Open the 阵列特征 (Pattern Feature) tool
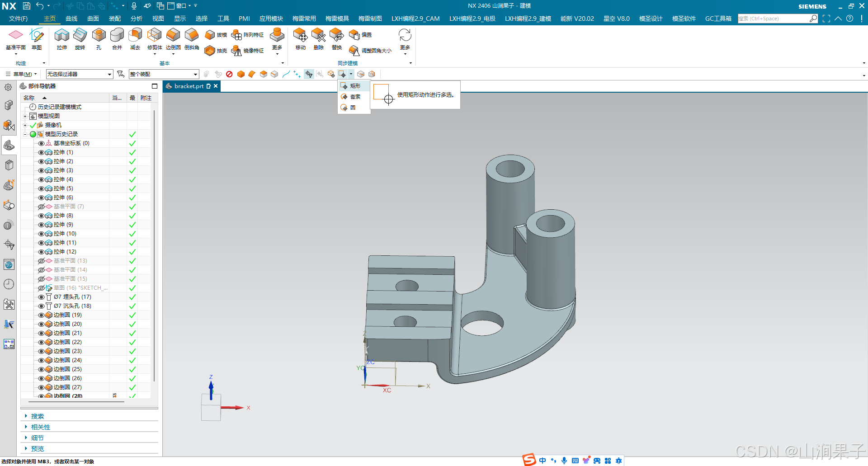This screenshot has height=466, width=868. pyautogui.click(x=247, y=35)
